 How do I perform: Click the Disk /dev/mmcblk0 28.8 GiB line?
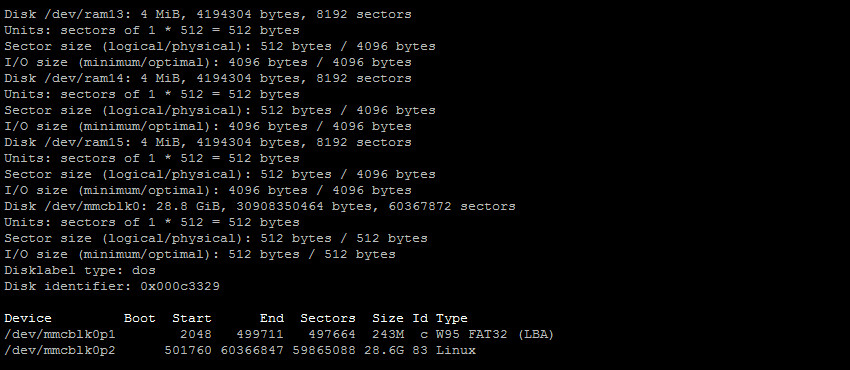click(260, 206)
